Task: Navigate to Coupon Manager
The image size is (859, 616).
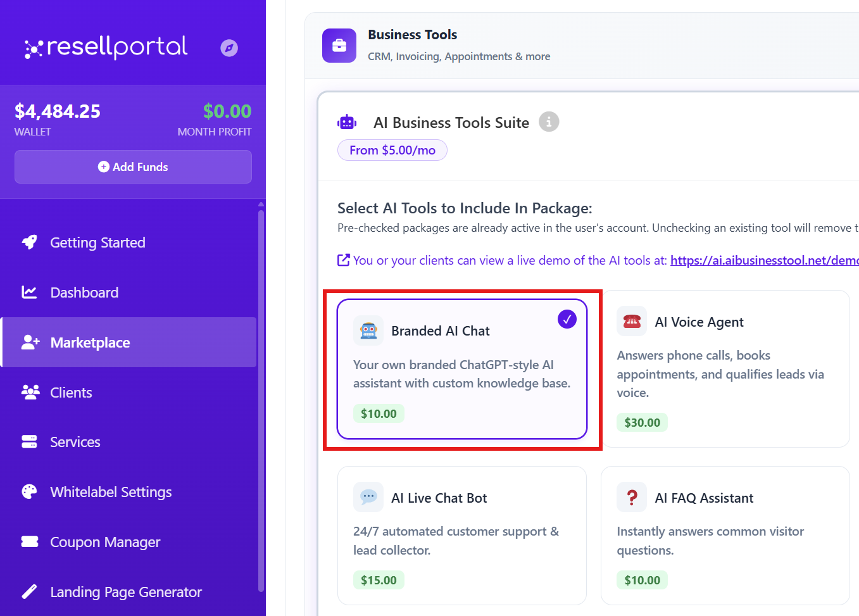Action: pyautogui.click(x=104, y=541)
